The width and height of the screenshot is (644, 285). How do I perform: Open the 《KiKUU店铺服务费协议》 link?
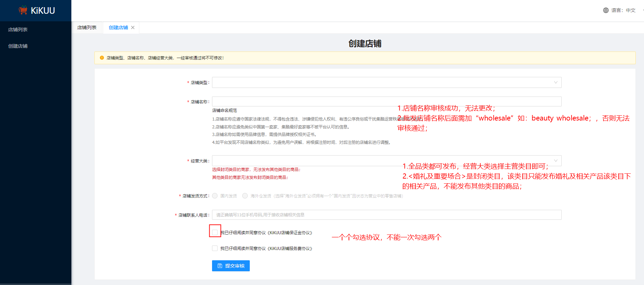(x=290, y=249)
